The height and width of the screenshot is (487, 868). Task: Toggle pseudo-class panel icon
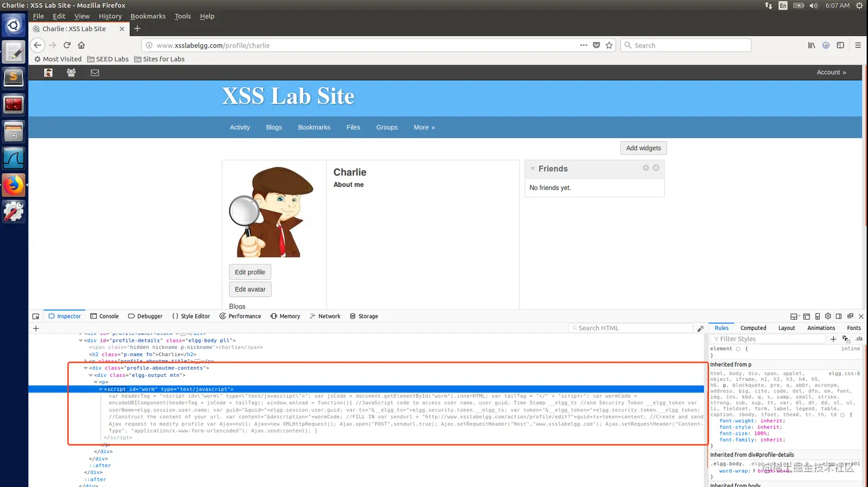click(x=846, y=339)
